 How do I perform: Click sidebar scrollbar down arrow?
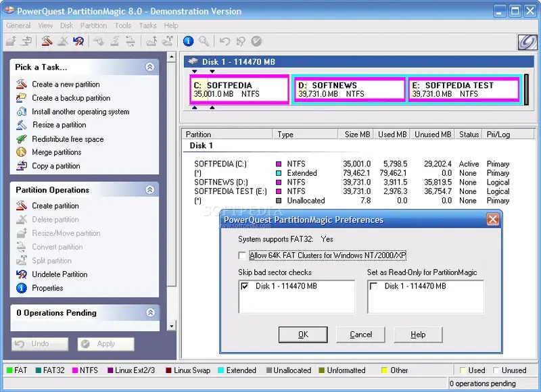(172, 326)
